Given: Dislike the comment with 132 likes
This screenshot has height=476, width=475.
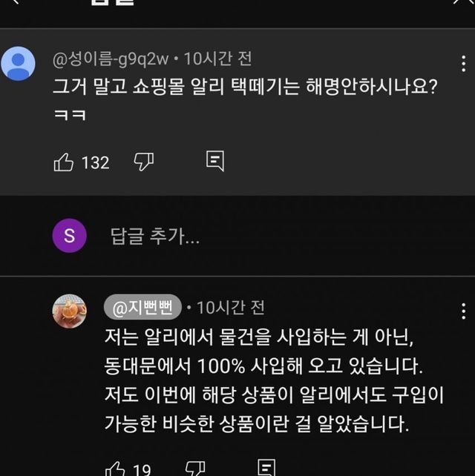Looking at the screenshot, I should pos(143,162).
